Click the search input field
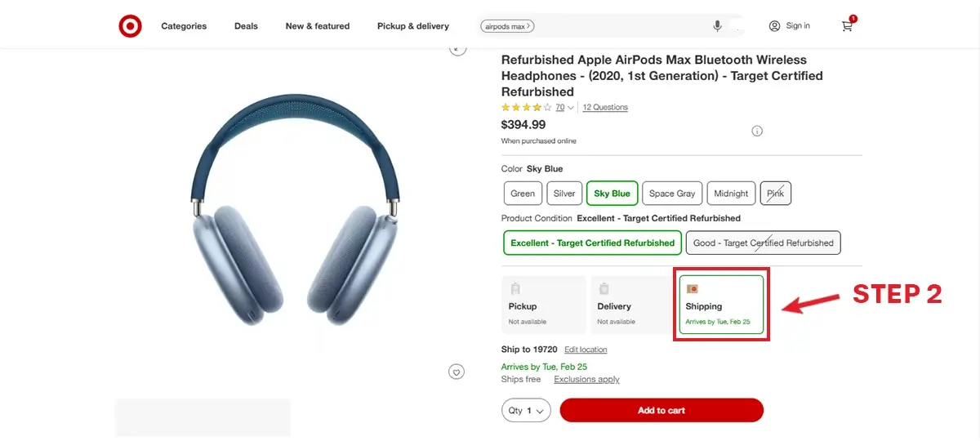 tap(621, 26)
